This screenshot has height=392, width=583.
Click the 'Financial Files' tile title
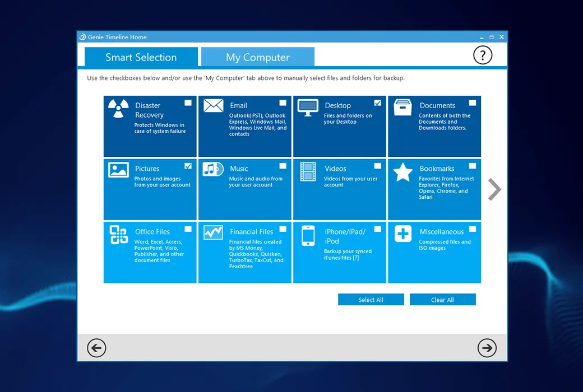pos(251,232)
